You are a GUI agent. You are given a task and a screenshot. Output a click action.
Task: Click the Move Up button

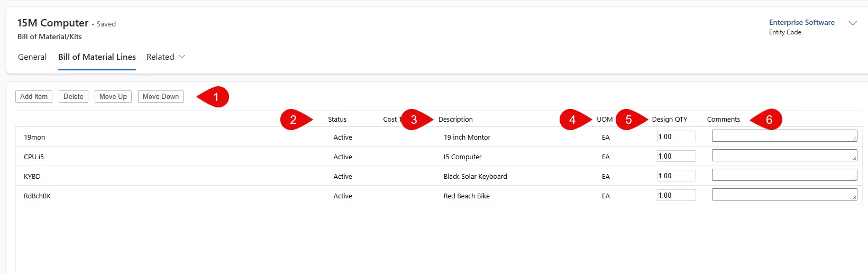click(113, 96)
